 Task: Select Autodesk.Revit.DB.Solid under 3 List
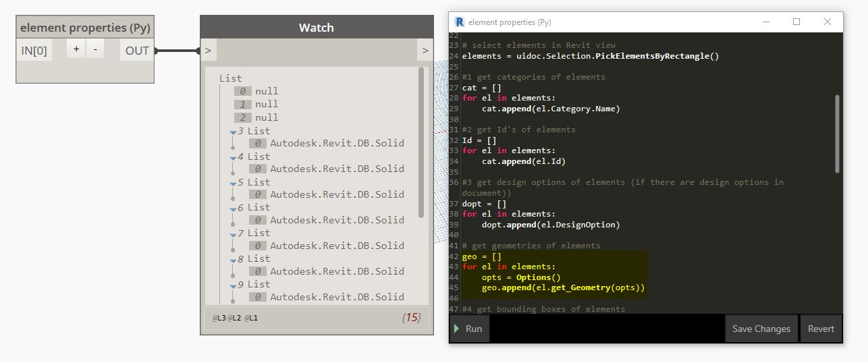pos(337,143)
